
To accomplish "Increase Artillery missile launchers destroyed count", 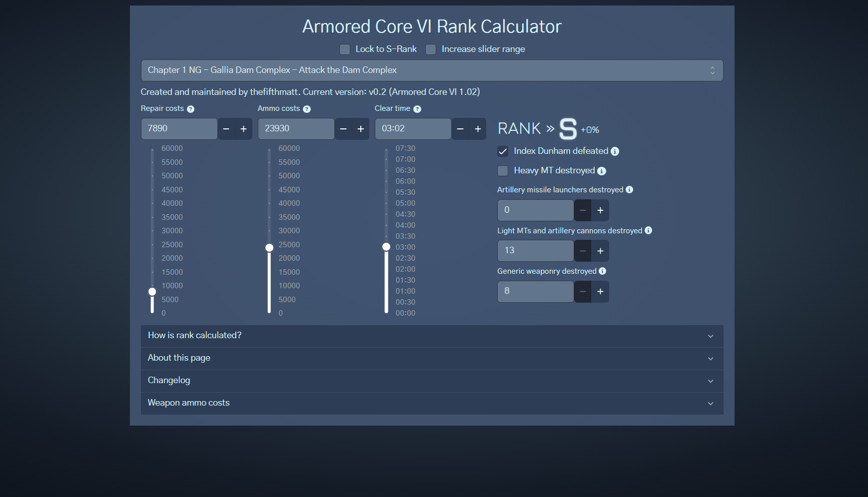I will tap(600, 210).
